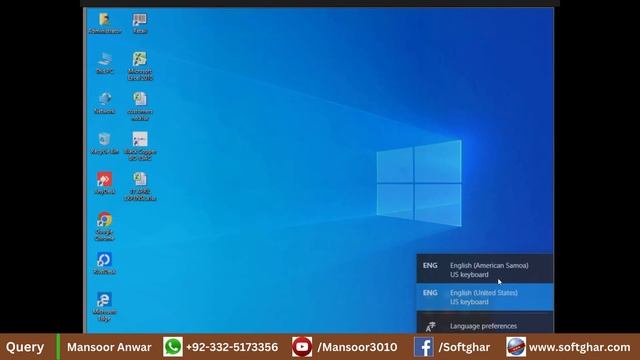Select the This PC desktop icon
Screen dimensions: 640x360
coord(104,63)
